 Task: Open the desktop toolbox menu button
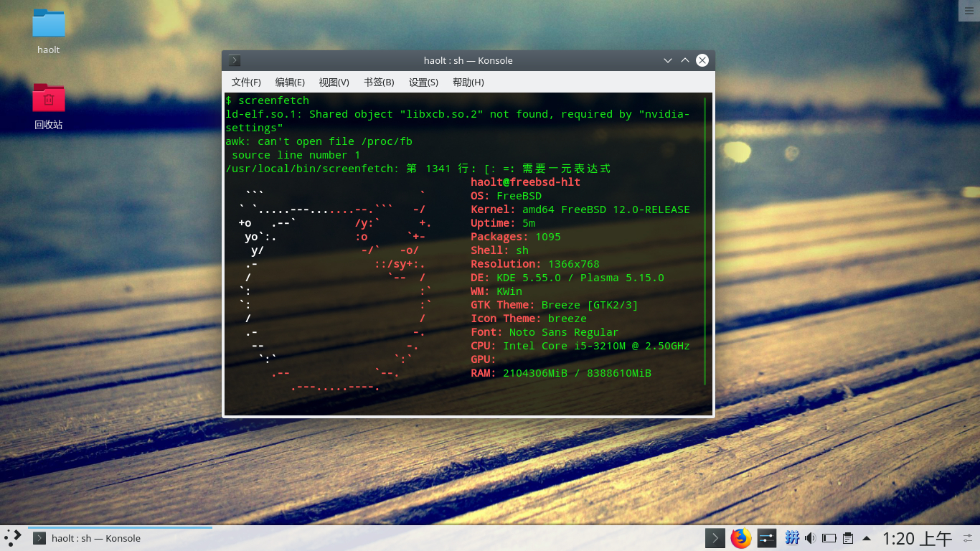pyautogui.click(x=969, y=11)
